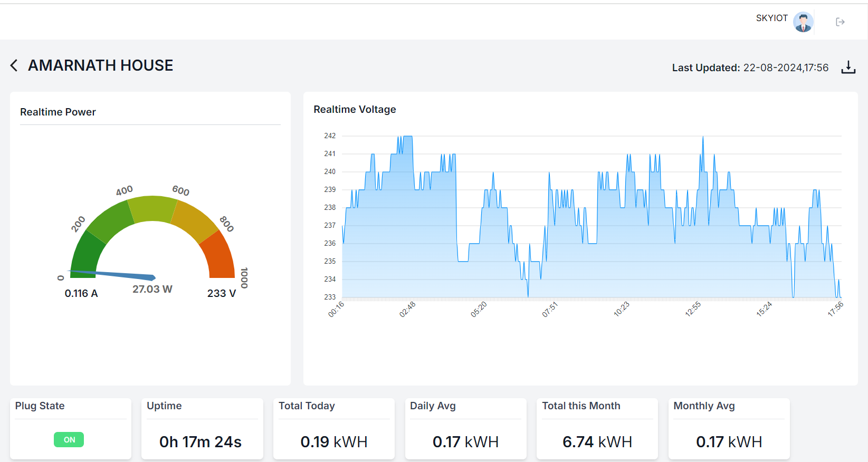This screenshot has width=868, height=462.
Task: Click the Realtime Voltage chart title
Action: 355,109
